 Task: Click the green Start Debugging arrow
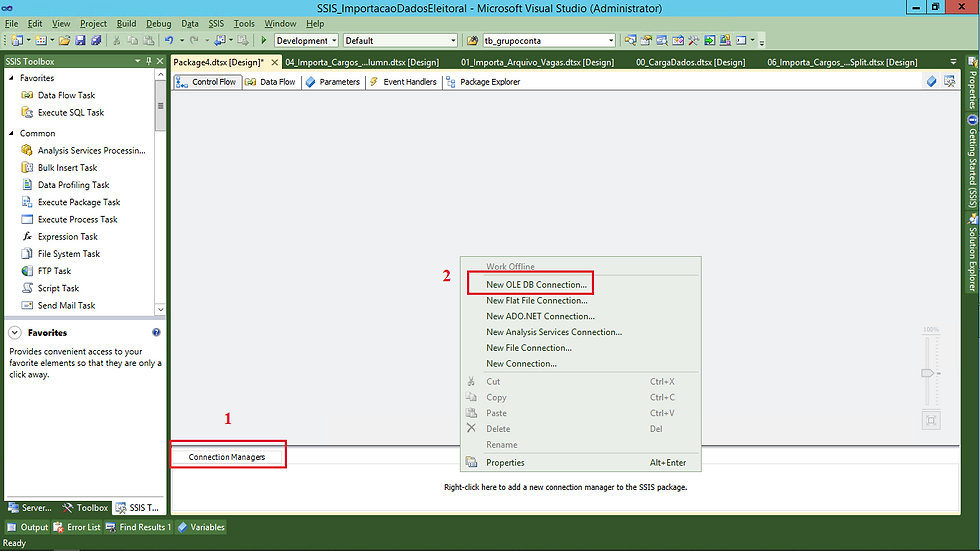(264, 41)
